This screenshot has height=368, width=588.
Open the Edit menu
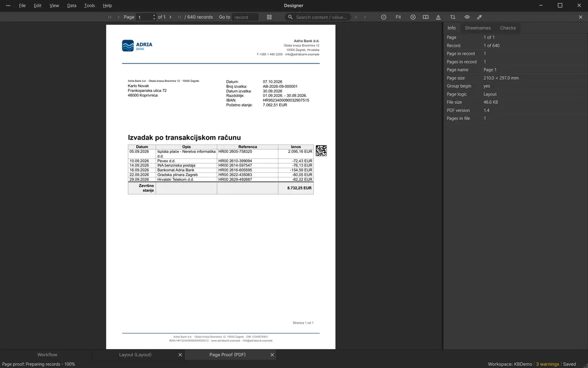pyautogui.click(x=37, y=6)
